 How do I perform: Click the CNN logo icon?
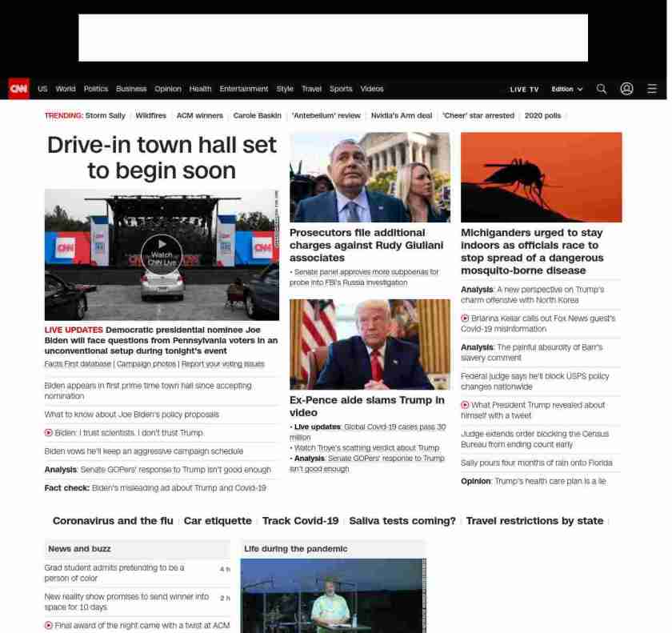[x=18, y=89]
